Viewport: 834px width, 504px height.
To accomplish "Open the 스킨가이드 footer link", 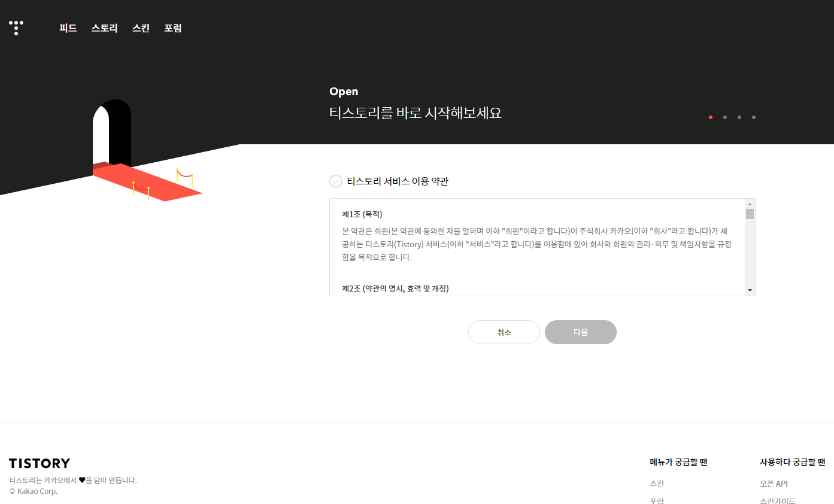I will point(778,501).
